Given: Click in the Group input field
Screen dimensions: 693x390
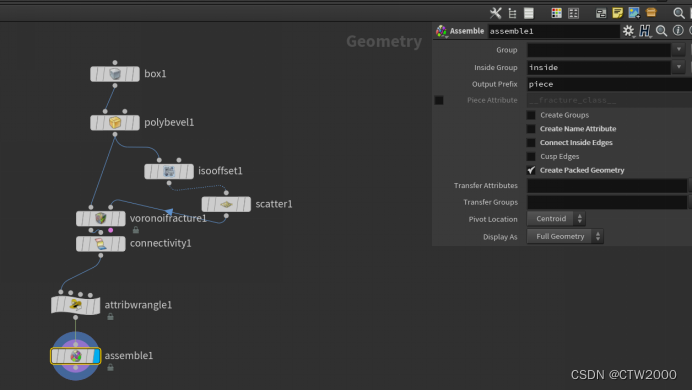Looking at the screenshot, I should pos(599,50).
